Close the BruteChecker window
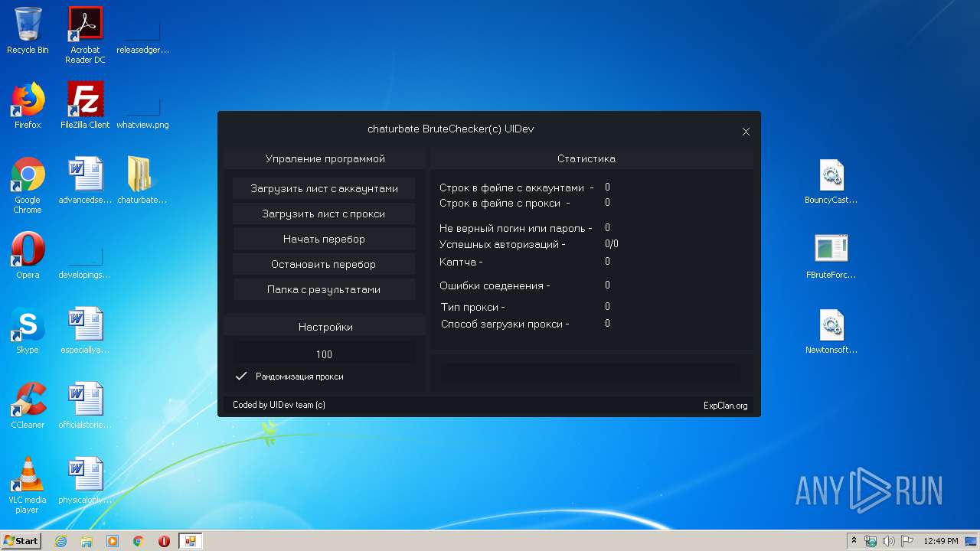 coord(746,132)
